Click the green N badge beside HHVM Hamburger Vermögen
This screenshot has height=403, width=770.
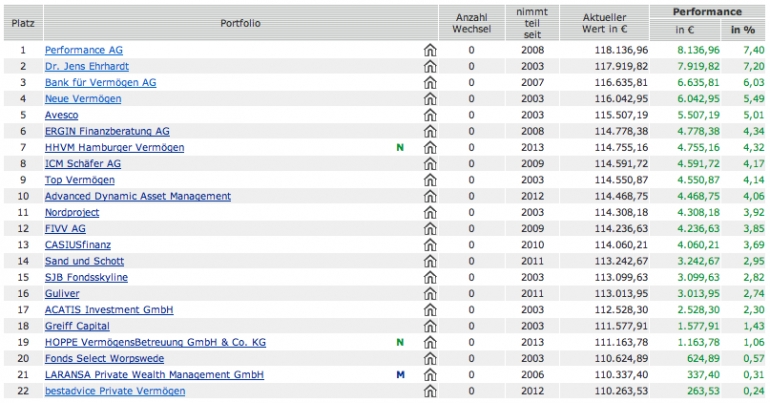[400, 148]
